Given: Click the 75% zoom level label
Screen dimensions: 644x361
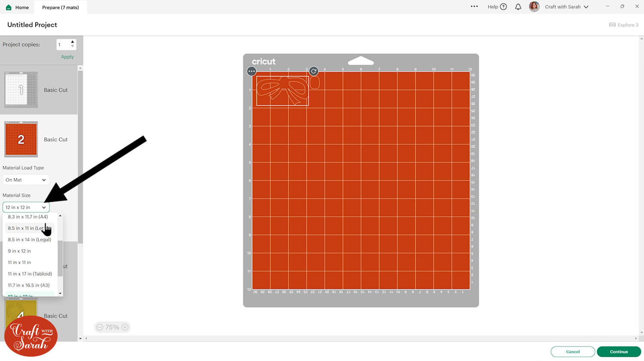Looking at the screenshot, I should (x=112, y=327).
